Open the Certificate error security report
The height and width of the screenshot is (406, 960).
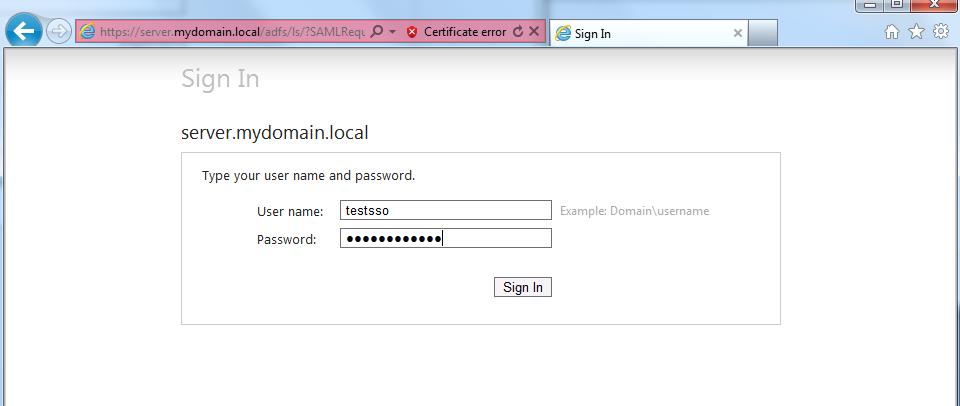coord(465,32)
